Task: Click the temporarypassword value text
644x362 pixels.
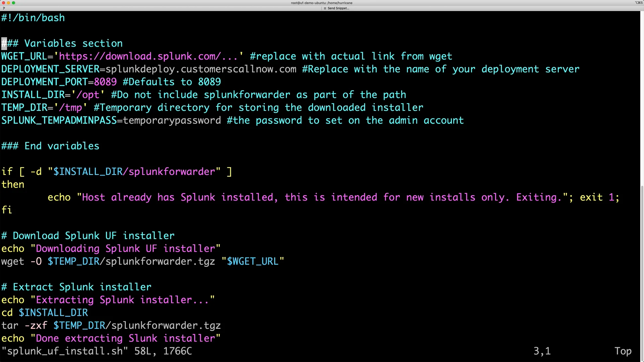Action: tap(172, 120)
